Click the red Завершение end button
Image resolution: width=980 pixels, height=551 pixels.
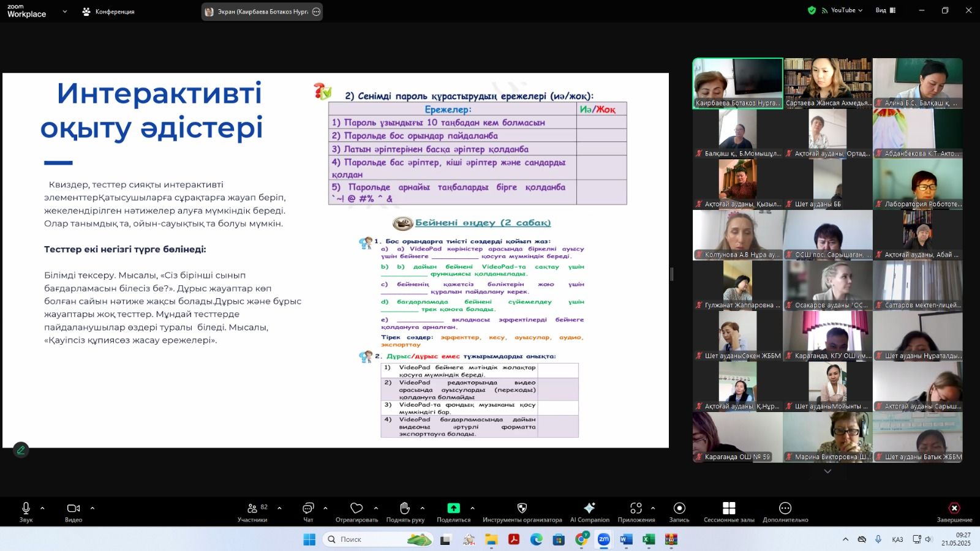coord(954,509)
